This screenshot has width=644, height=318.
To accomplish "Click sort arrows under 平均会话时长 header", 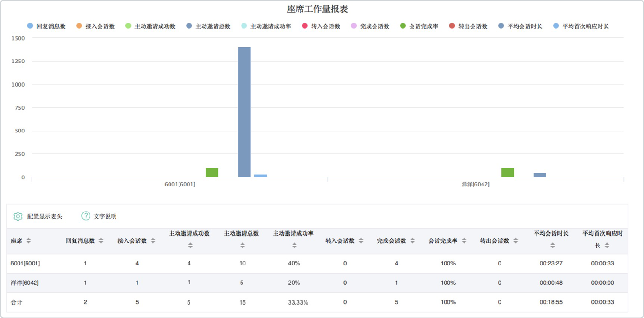I will [x=552, y=246].
